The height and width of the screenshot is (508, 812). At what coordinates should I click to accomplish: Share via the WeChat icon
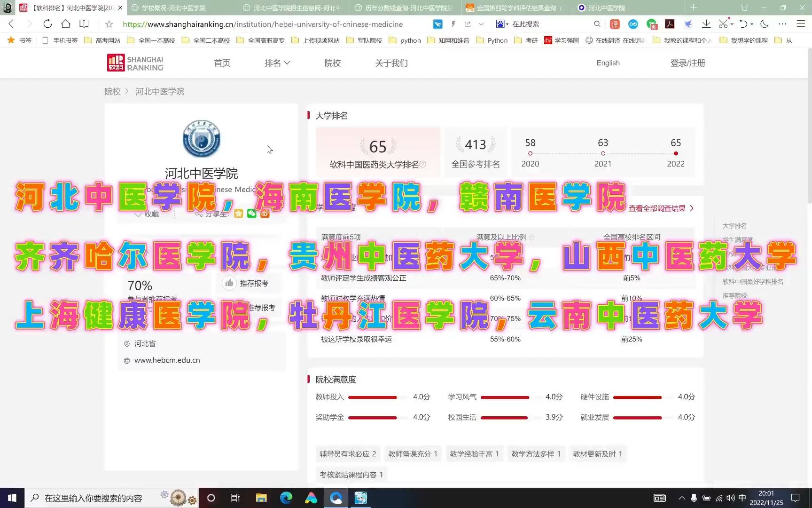(x=252, y=214)
